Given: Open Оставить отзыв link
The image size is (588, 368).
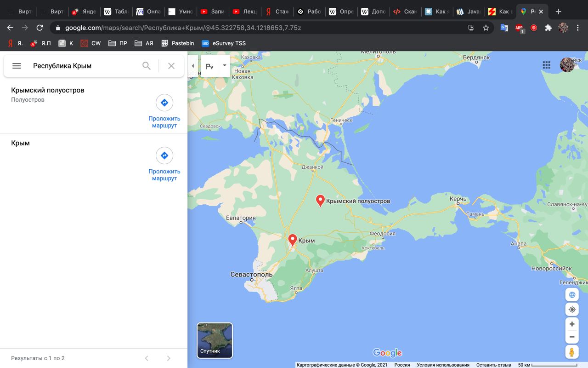Looking at the screenshot, I should (x=493, y=365).
